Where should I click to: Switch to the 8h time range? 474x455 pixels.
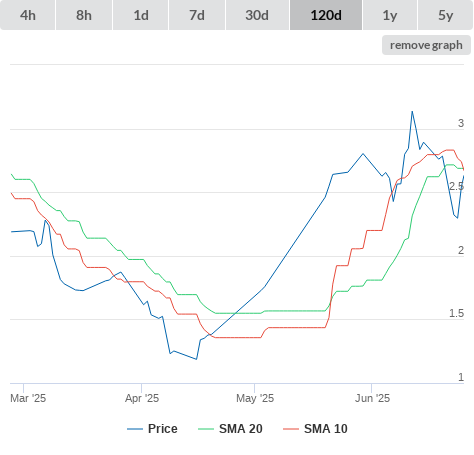(84, 15)
